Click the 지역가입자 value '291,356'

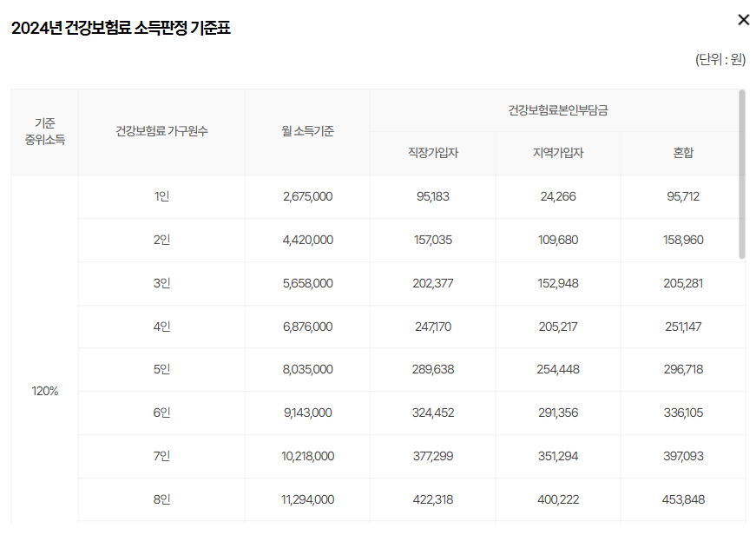(558, 413)
